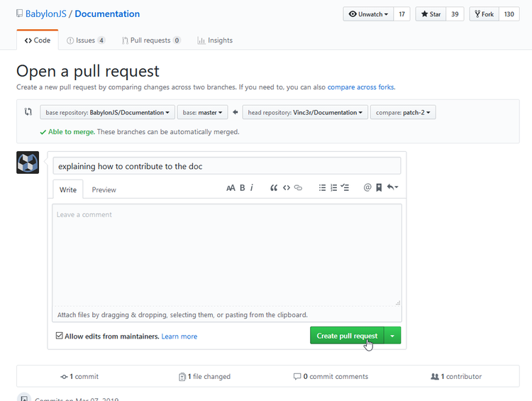The image size is (532, 401).
Task: Select the Write tab
Action: pos(68,189)
